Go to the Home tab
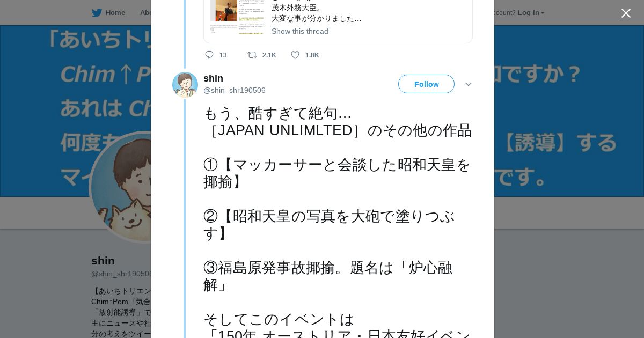Viewport: 644px width, 338px height. (x=115, y=13)
